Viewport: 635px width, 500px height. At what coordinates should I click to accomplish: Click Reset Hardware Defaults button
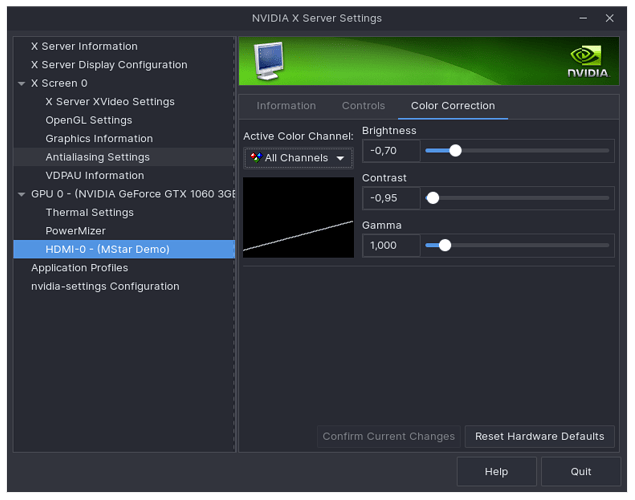pos(539,436)
